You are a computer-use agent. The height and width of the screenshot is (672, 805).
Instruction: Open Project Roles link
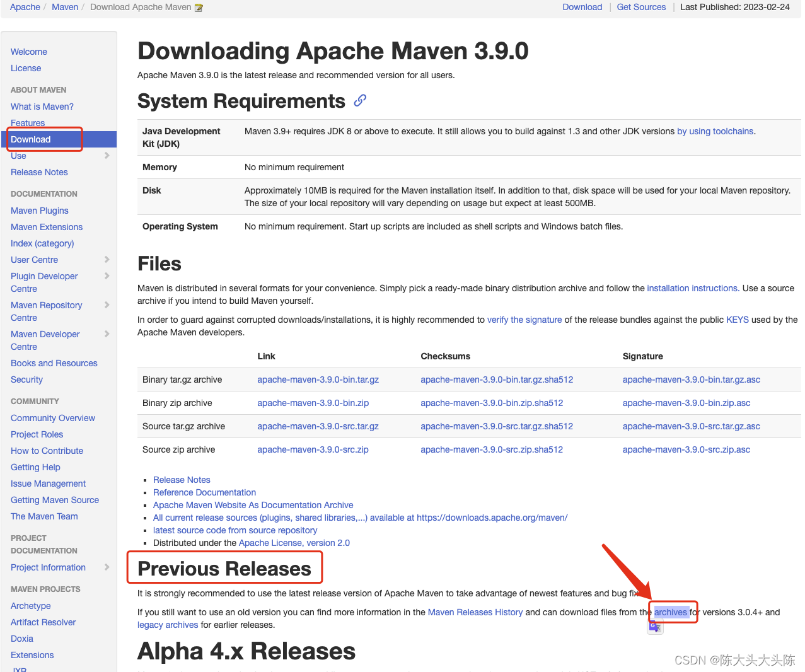tap(37, 434)
